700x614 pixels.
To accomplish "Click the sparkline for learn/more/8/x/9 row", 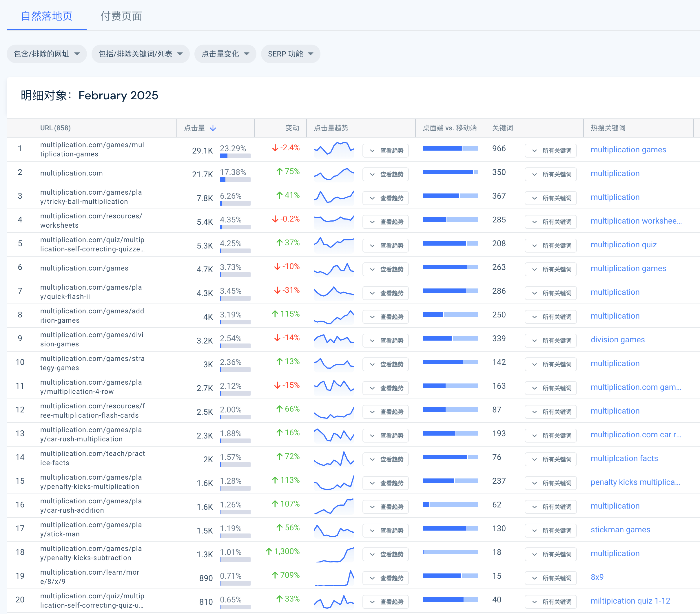I will point(334,578).
